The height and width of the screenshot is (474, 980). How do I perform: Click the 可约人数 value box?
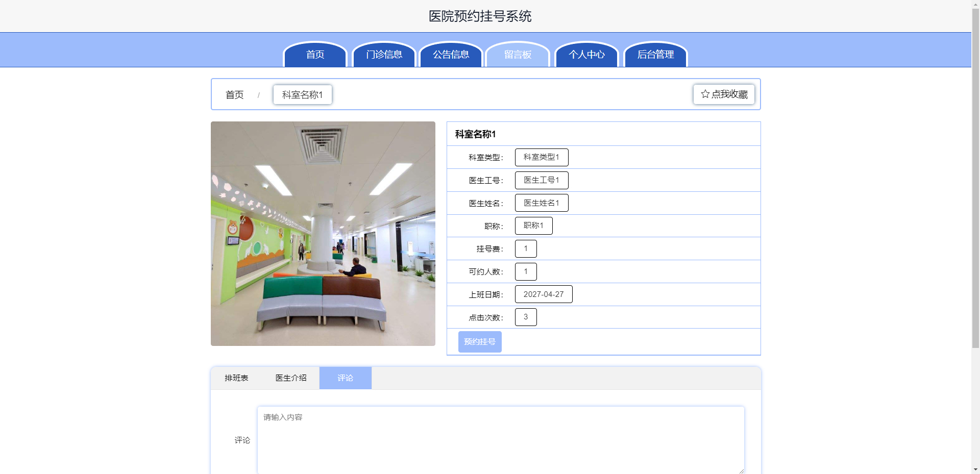(526, 271)
